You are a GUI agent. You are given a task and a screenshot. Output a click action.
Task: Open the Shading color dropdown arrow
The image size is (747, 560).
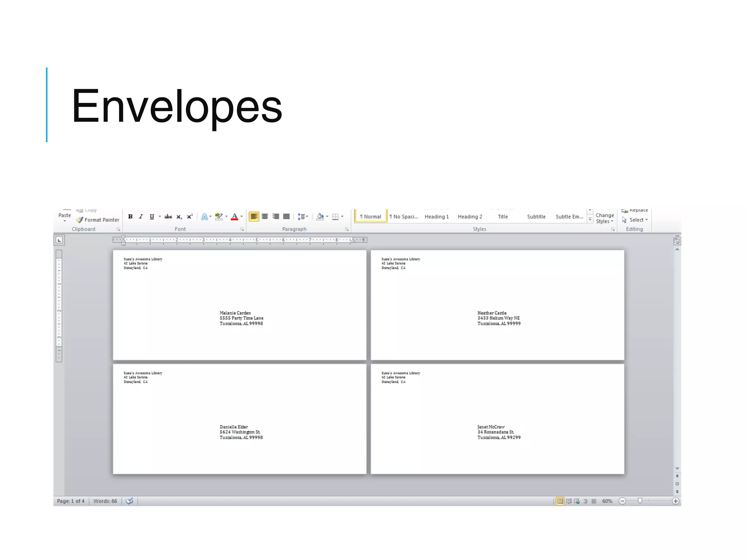click(327, 217)
